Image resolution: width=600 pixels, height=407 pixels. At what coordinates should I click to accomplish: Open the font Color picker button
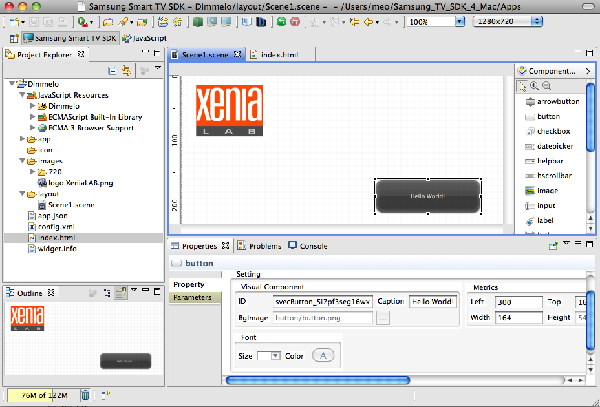click(323, 356)
